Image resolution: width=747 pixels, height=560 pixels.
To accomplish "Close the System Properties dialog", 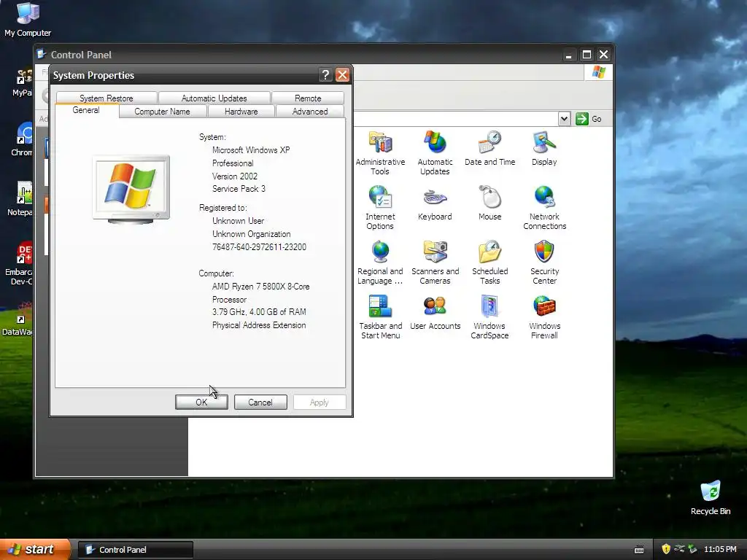I will pyautogui.click(x=342, y=75).
